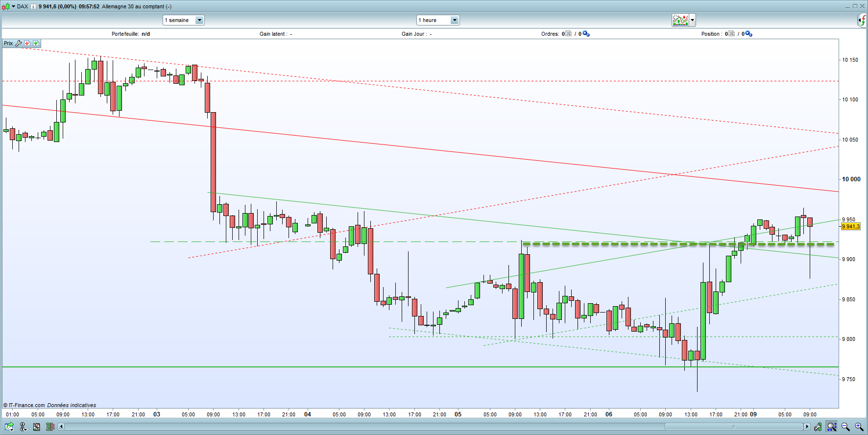
Task: Click the first bottom-left chart toolbar icon
Action: pyautogui.click(x=9, y=427)
